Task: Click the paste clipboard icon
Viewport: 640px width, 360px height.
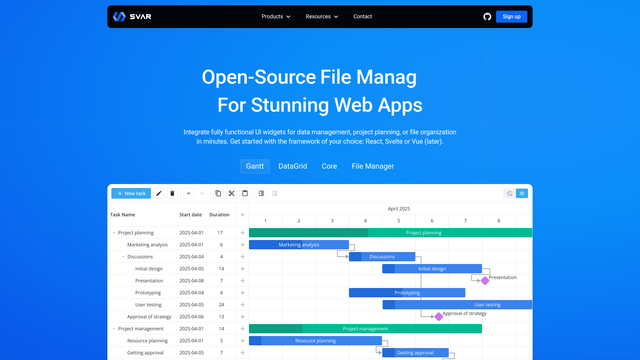Action: pyautogui.click(x=245, y=193)
